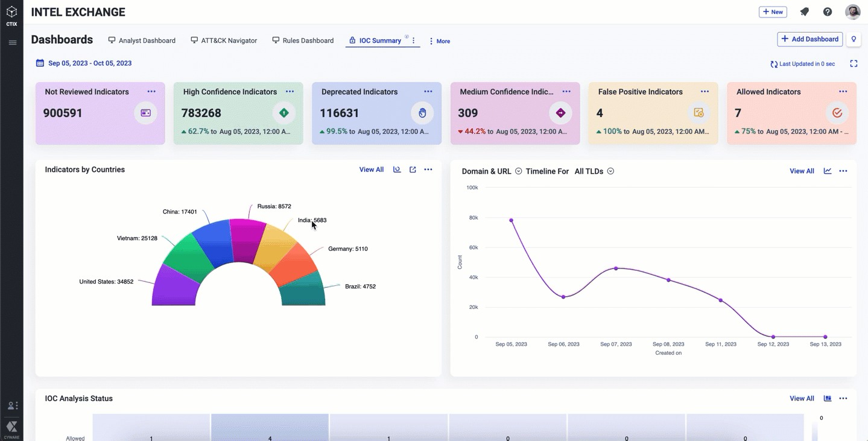Open Not Reviewed Indicators options menu

click(151, 92)
